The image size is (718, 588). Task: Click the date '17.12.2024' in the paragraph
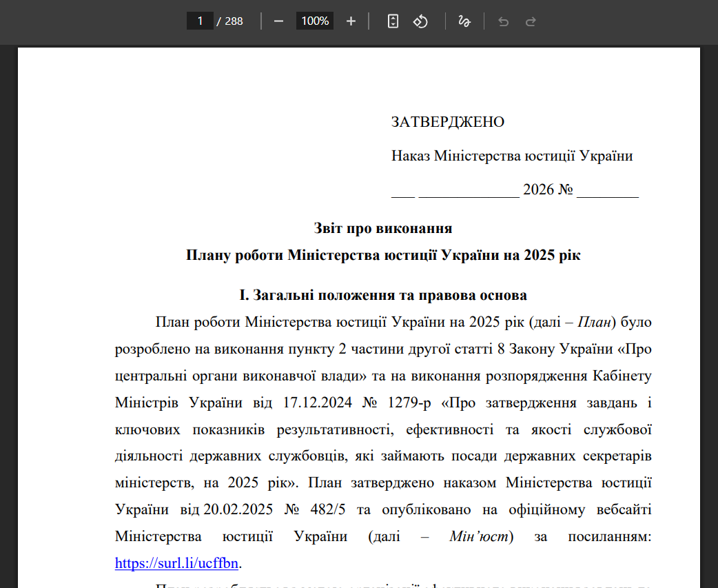coord(318,403)
